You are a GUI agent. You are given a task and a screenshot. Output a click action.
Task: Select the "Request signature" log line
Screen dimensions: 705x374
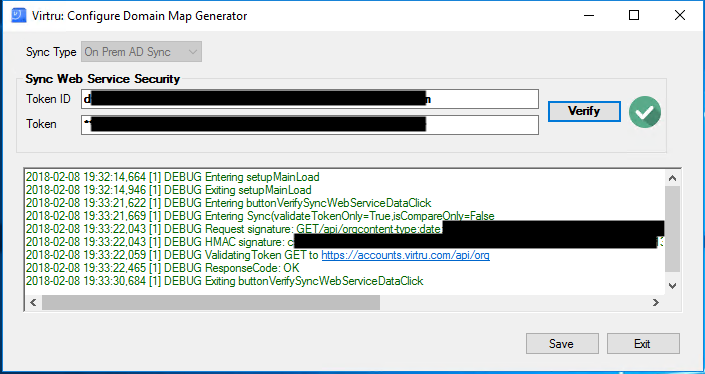[345, 229]
